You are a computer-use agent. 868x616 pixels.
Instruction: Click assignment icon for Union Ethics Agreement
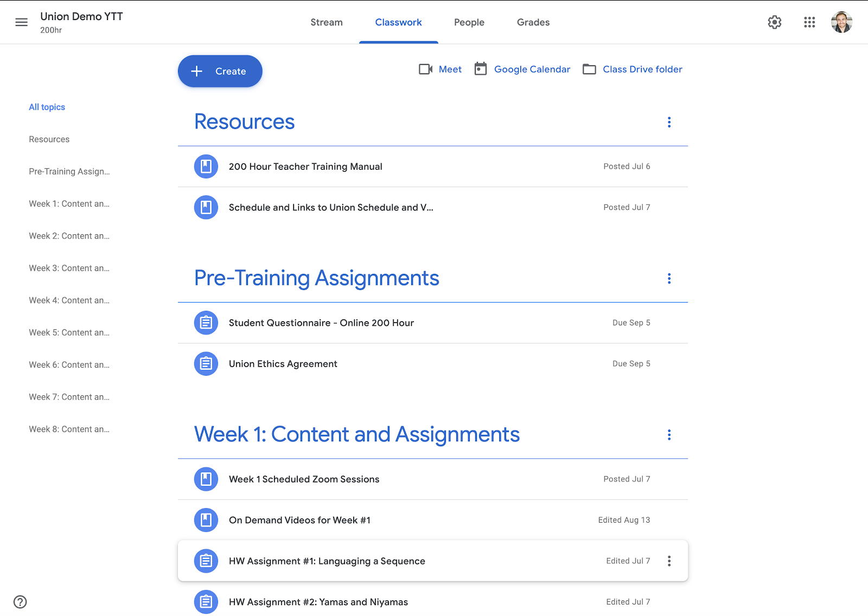pyautogui.click(x=206, y=364)
